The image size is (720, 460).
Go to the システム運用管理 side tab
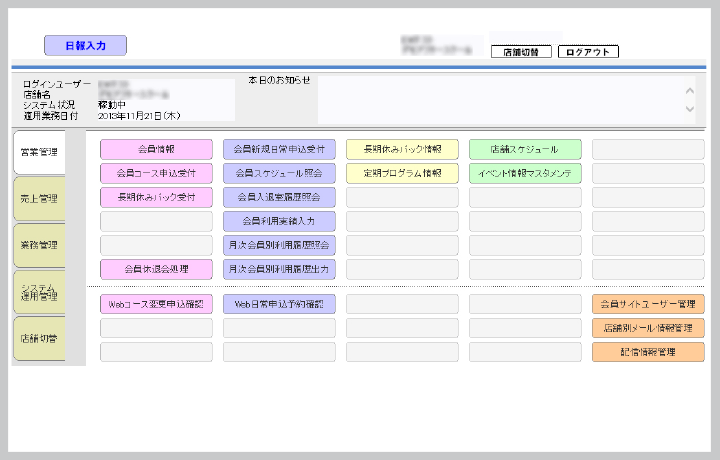click(39, 292)
